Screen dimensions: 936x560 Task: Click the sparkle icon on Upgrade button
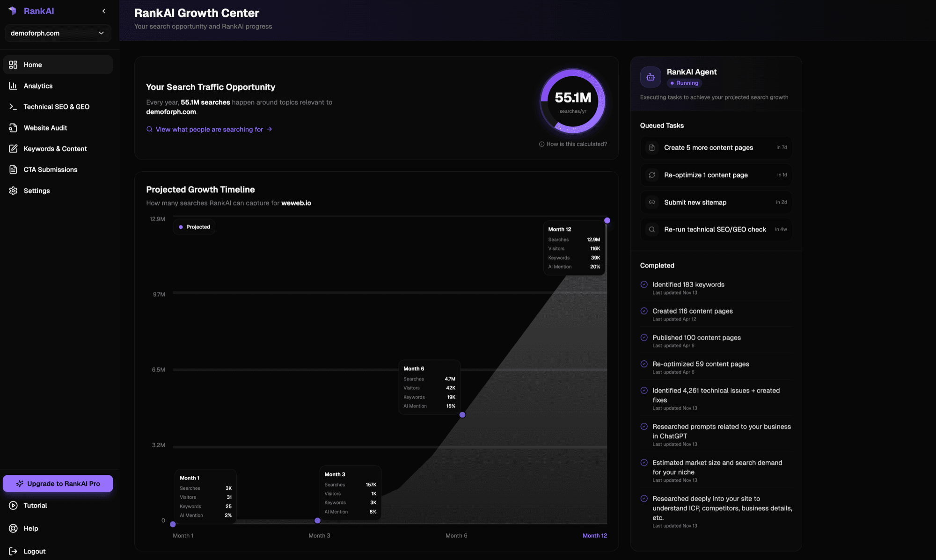[20, 484]
